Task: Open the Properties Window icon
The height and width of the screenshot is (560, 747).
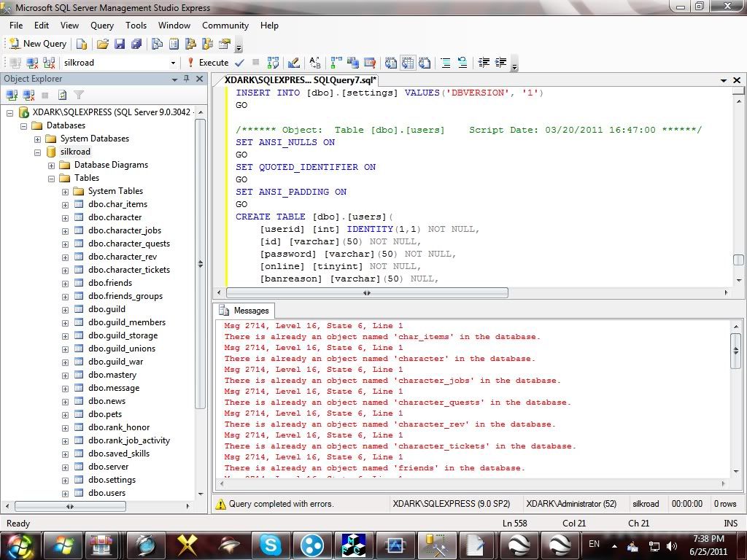Action: [x=225, y=44]
